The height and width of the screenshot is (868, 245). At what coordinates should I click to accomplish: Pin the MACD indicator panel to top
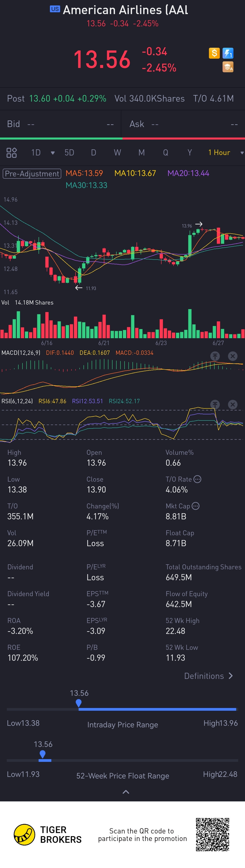(x=215, y=356)
